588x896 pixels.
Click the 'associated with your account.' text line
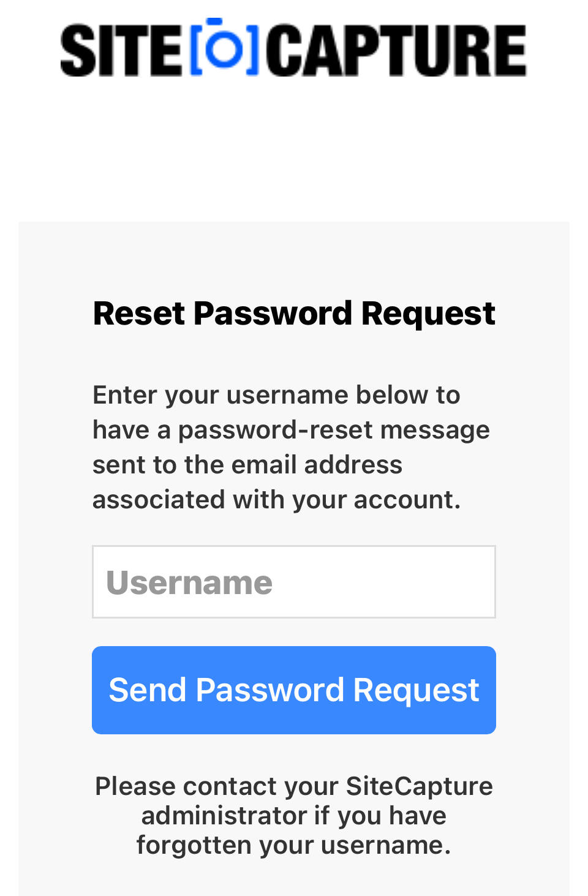[276, 500]
